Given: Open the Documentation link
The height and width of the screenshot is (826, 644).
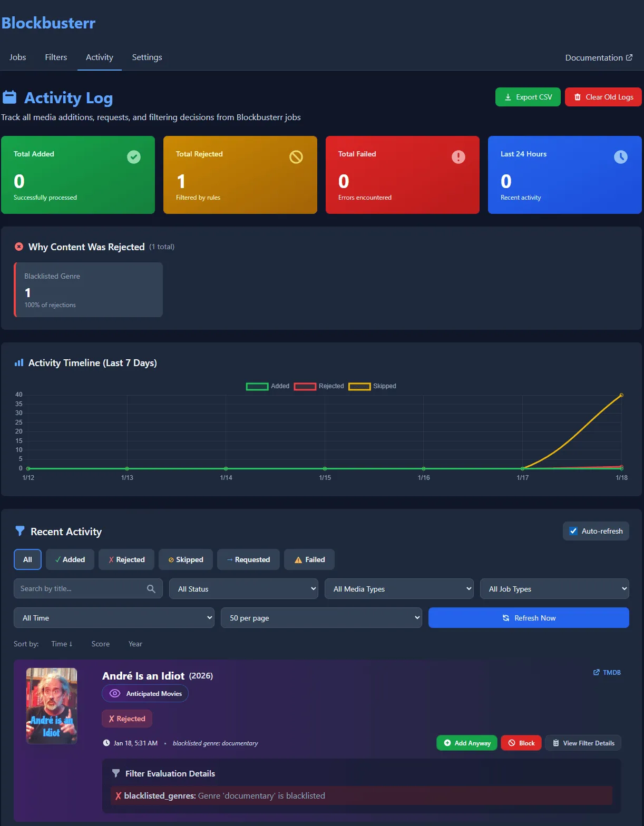Looking at the screenshot, I should [599, 57].
